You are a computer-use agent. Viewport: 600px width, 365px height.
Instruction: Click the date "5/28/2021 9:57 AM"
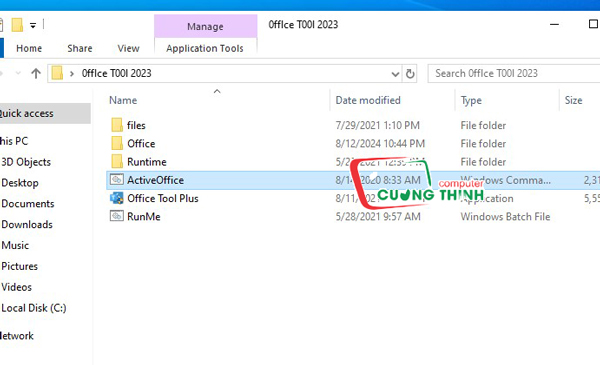(x=378, y=217)
